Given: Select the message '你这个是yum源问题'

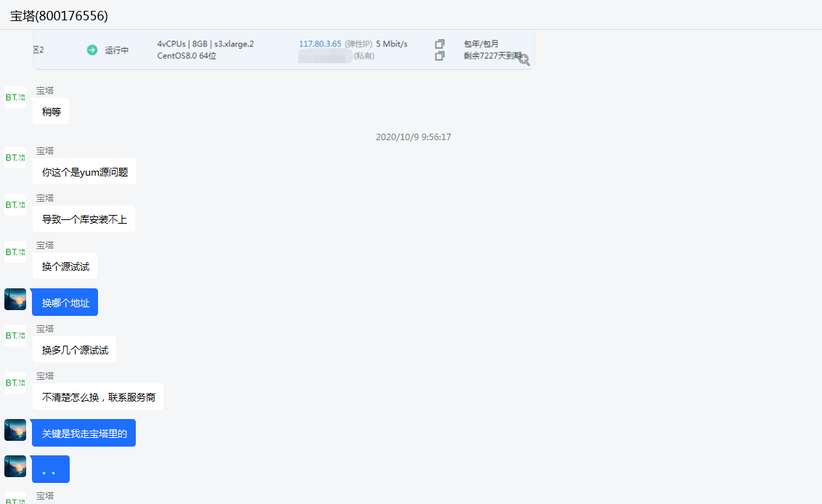Looking at the screenshot, I should pyautogui.click(x=84, y=171).
